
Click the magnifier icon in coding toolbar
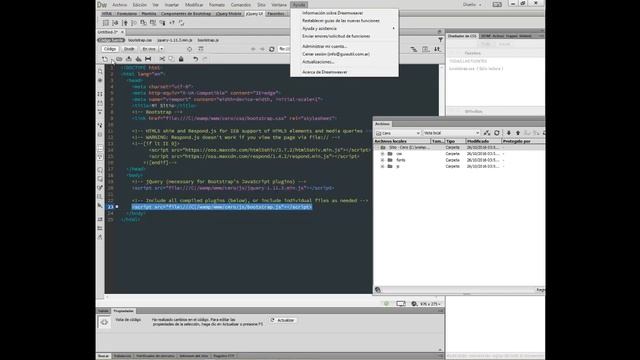[100, 72]
